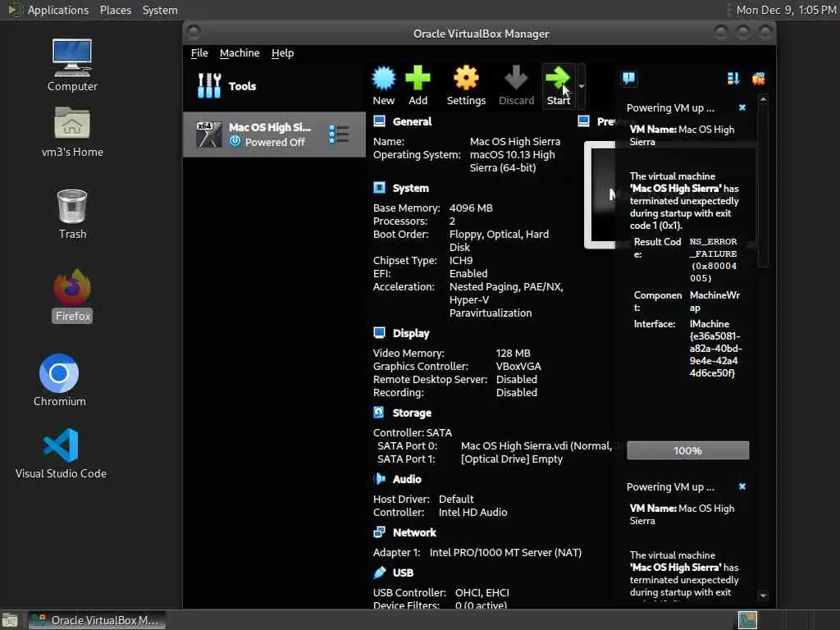Click the System section chip icon
840x630 pixels.
tap(379, 188)
